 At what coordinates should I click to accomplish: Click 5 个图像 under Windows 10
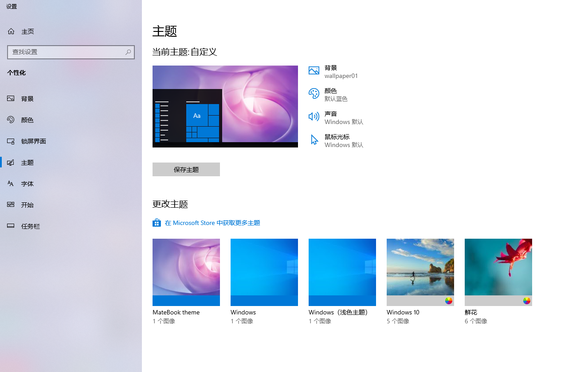398,321
